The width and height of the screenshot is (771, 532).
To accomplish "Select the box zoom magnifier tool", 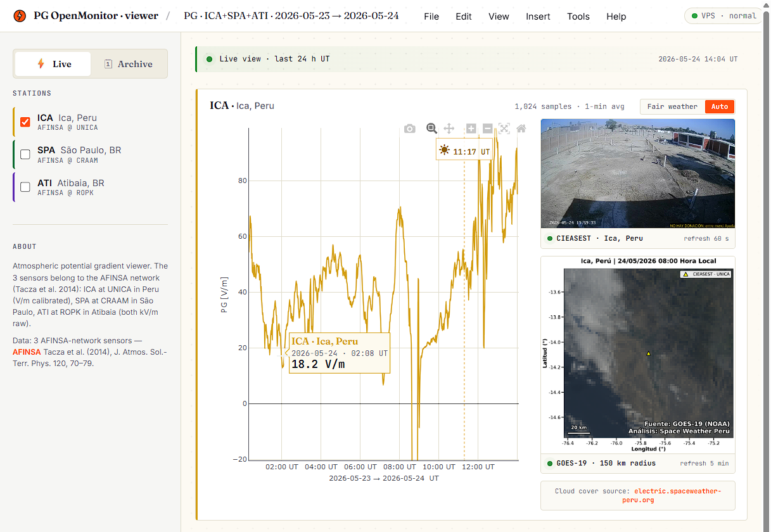I will (431, 129).
